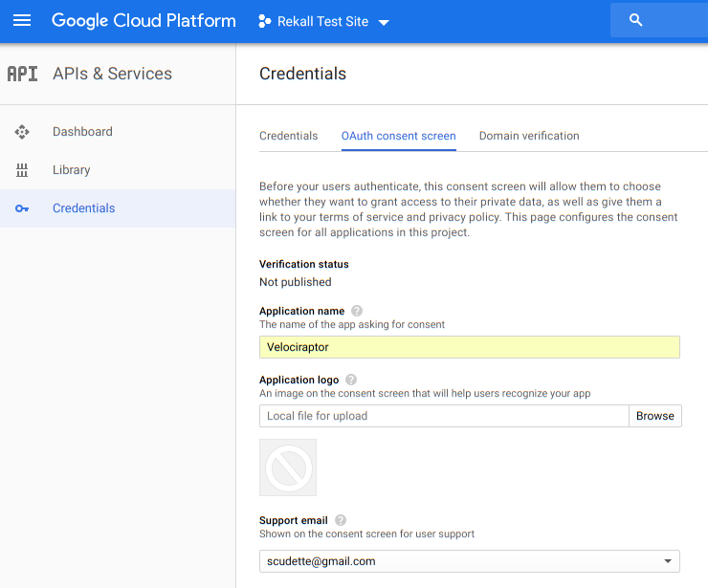Click the empty logo placeholder thumbnail
708x588 pixels.
(288, 468)
